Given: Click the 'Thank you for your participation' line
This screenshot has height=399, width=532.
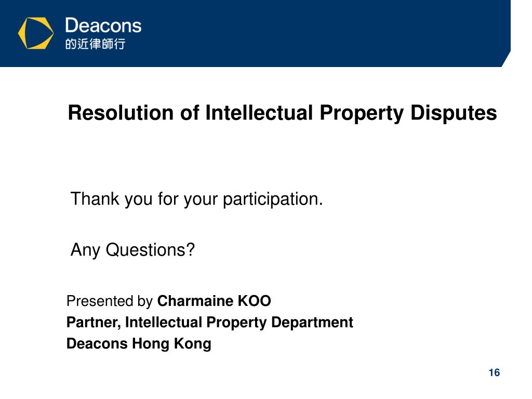Looking at the screenshot, I should pos(196,199).
